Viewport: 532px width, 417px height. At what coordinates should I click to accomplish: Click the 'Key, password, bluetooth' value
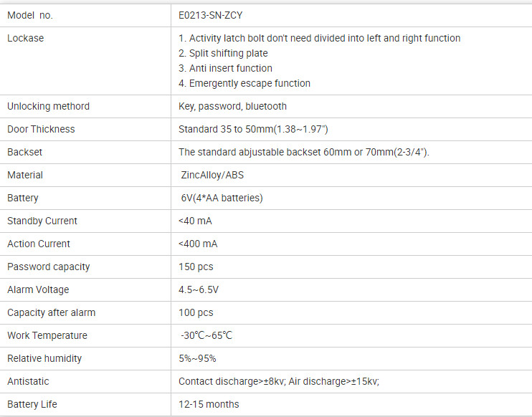pos(232,106)
